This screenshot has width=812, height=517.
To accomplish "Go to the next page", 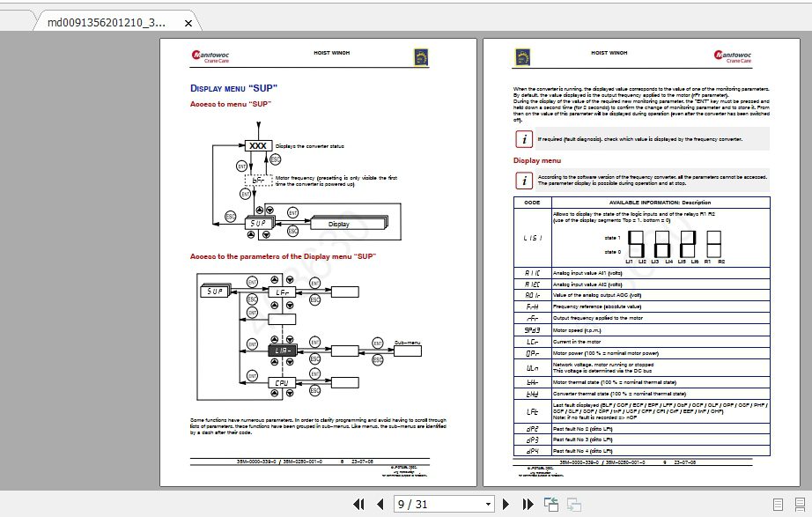I will pos(506,504).
